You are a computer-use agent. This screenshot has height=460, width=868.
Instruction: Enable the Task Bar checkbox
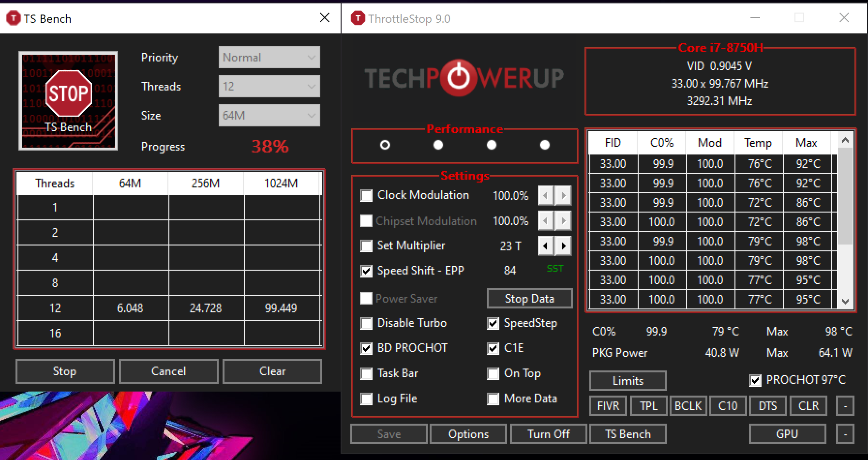[366, 374]
